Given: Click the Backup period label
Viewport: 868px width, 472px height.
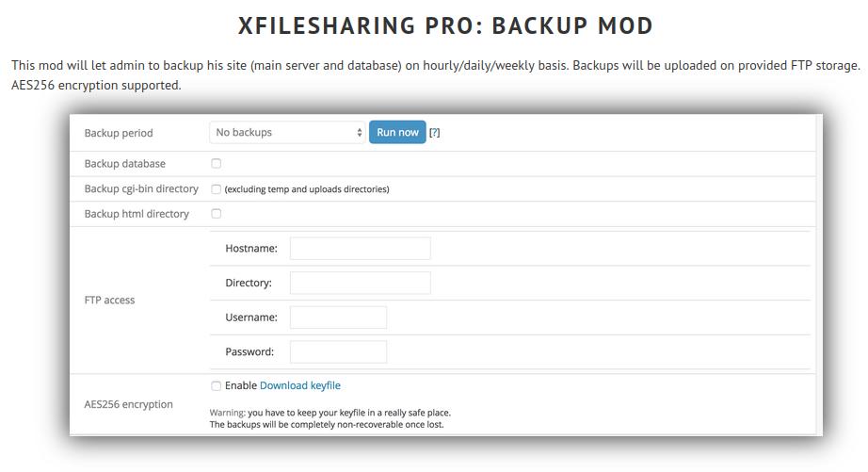Looking at the screenshot, I should click(119, 133).
